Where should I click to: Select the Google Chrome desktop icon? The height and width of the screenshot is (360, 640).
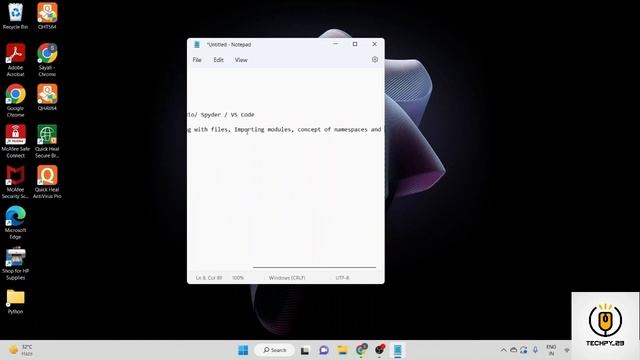coord(15,101)
